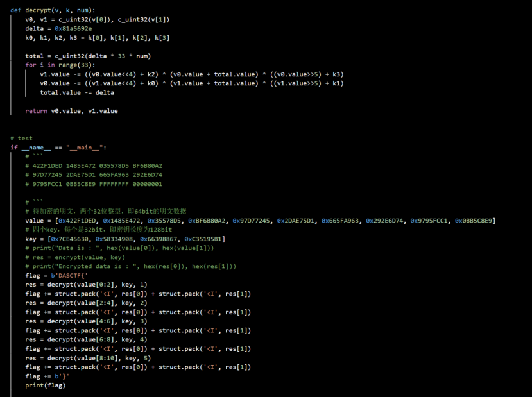Click the '# res = encrypt(value, key)' comment
The image size is (532, 397).
click(x=75, y=257)
